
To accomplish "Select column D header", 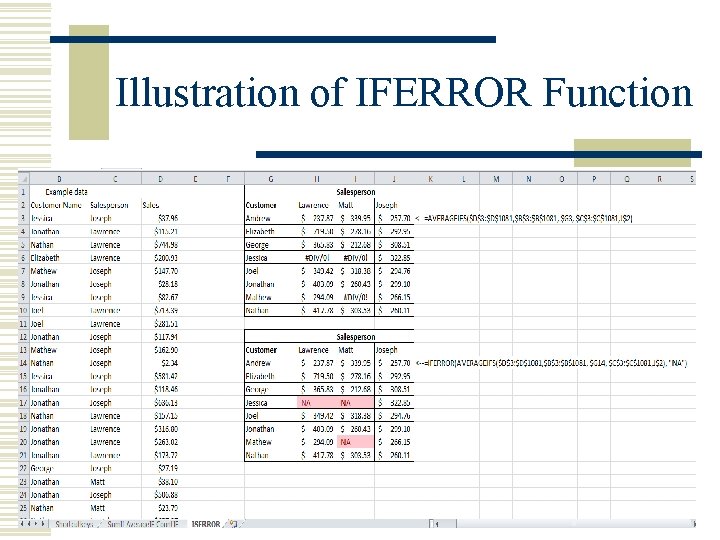I will [x=160, y=179].
